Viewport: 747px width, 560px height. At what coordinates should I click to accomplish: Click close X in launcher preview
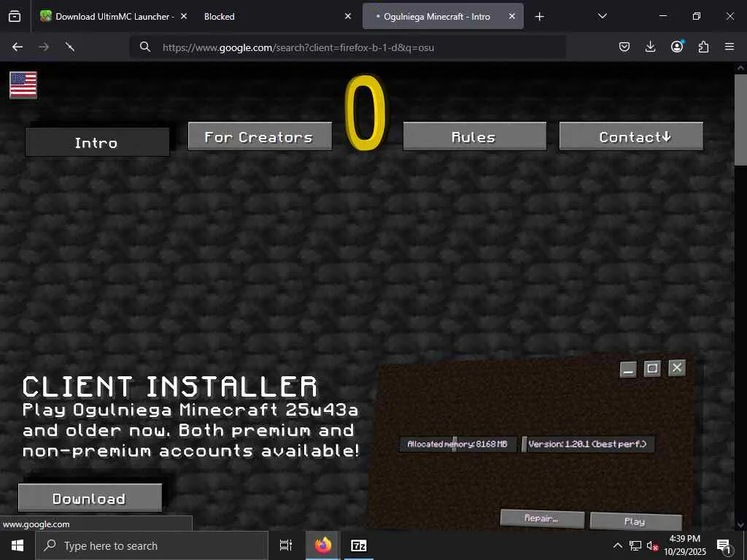click(x=677, y=367)
